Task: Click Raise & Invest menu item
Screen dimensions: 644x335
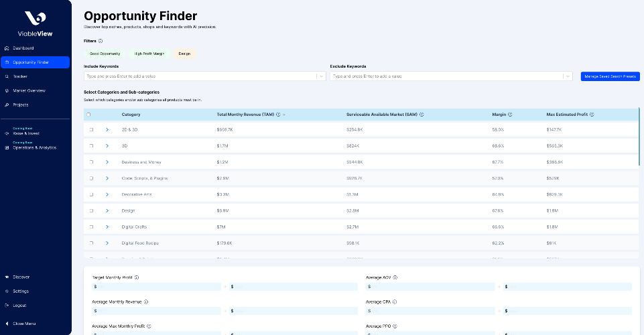Action: (26, 133)
